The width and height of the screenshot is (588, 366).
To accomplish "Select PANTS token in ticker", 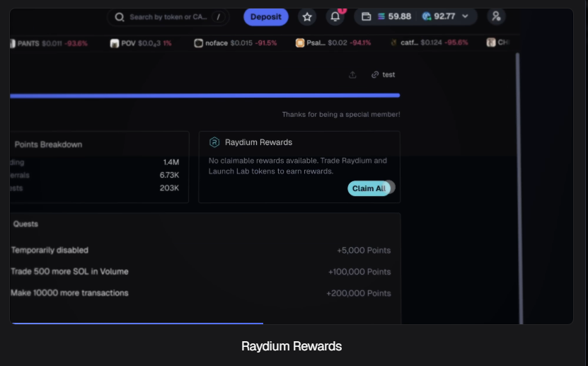I will pos(49,43).
